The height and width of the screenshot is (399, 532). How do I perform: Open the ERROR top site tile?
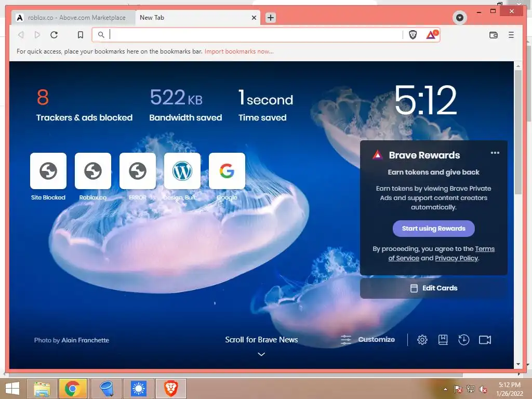pos(137,171)
